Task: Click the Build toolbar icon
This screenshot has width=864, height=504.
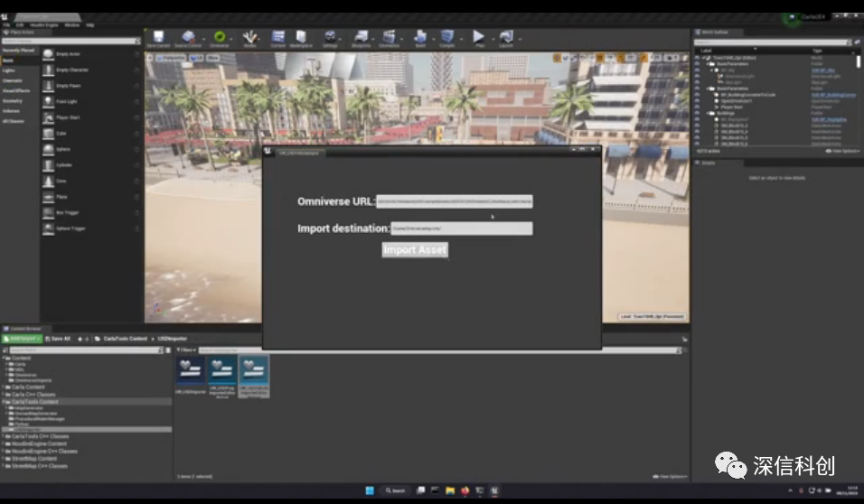Action: pos(420,37)
